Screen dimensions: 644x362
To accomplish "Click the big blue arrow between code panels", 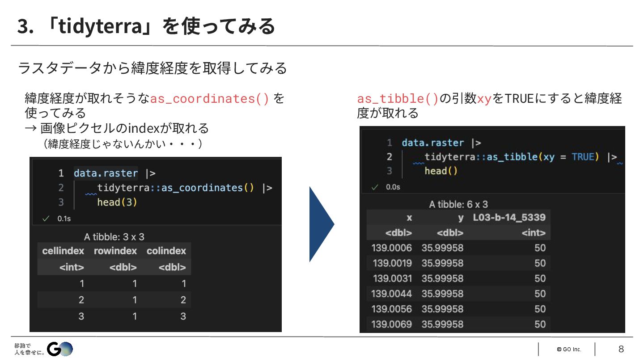I will click(322, 224).
